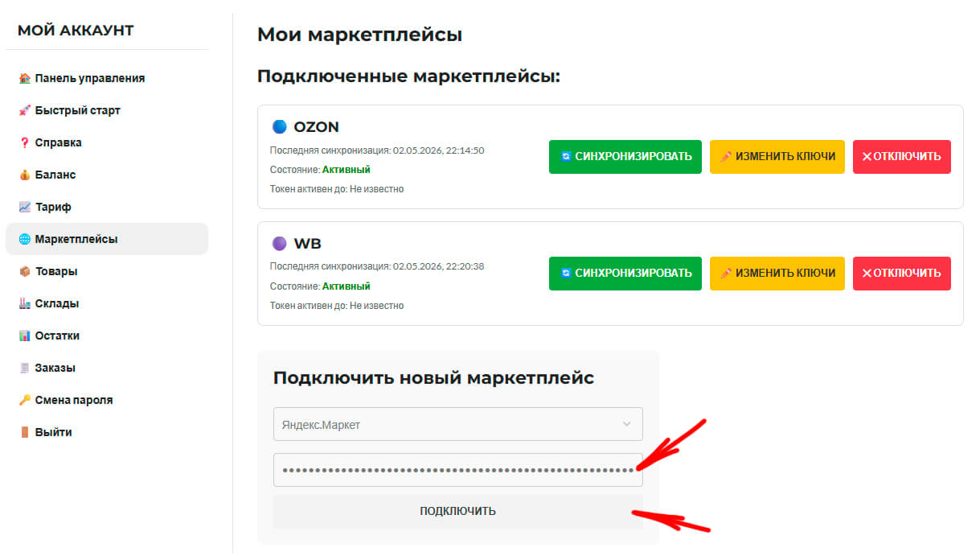
Task: Click the purple circle icon next to WB
Action: pos(279,243)
